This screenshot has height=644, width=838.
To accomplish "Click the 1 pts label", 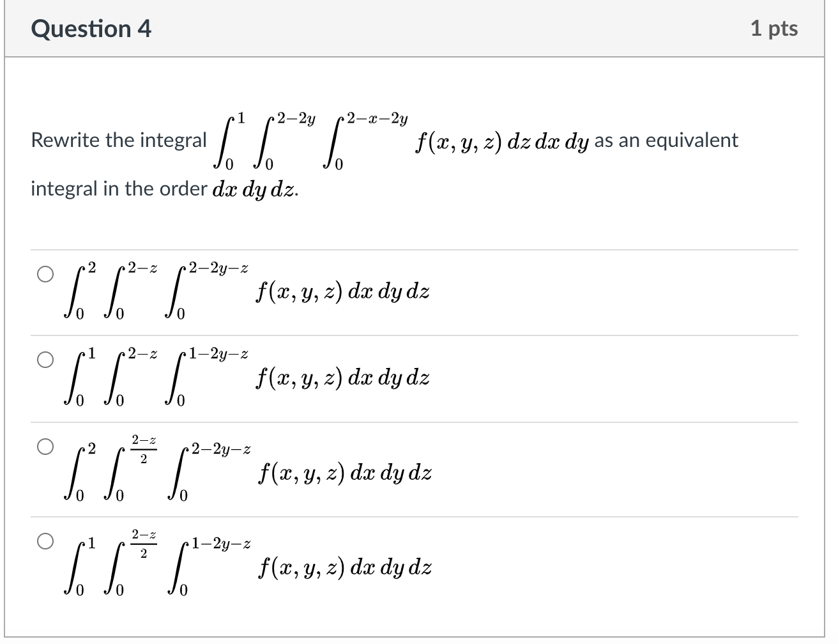I will (x=775, y=28).
